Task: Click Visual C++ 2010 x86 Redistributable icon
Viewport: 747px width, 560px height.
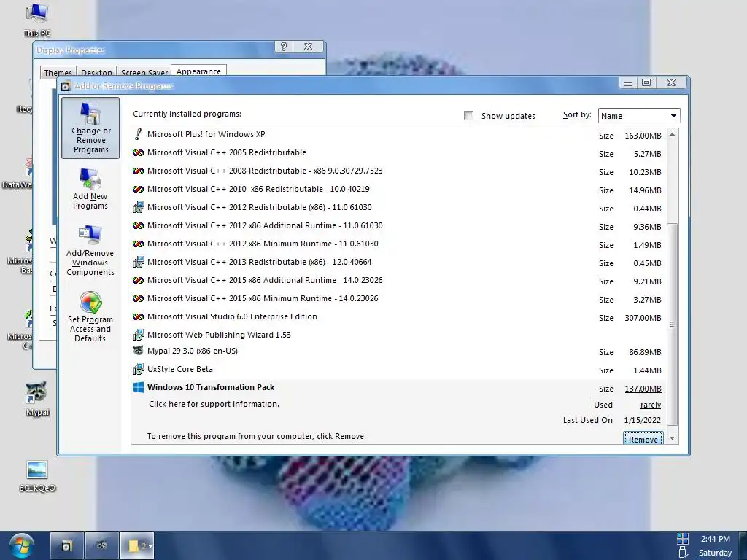Action: pyautogui.click(x=138, y=189)
